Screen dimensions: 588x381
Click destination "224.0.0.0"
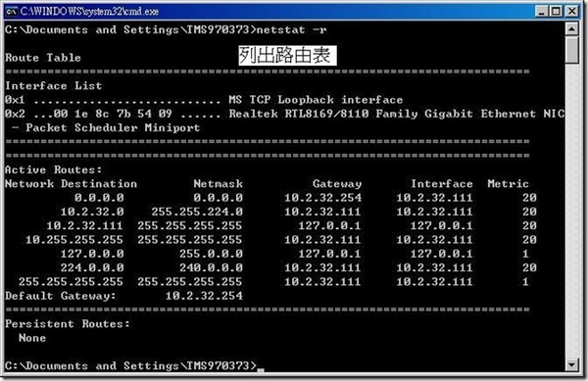pos(92,268)
